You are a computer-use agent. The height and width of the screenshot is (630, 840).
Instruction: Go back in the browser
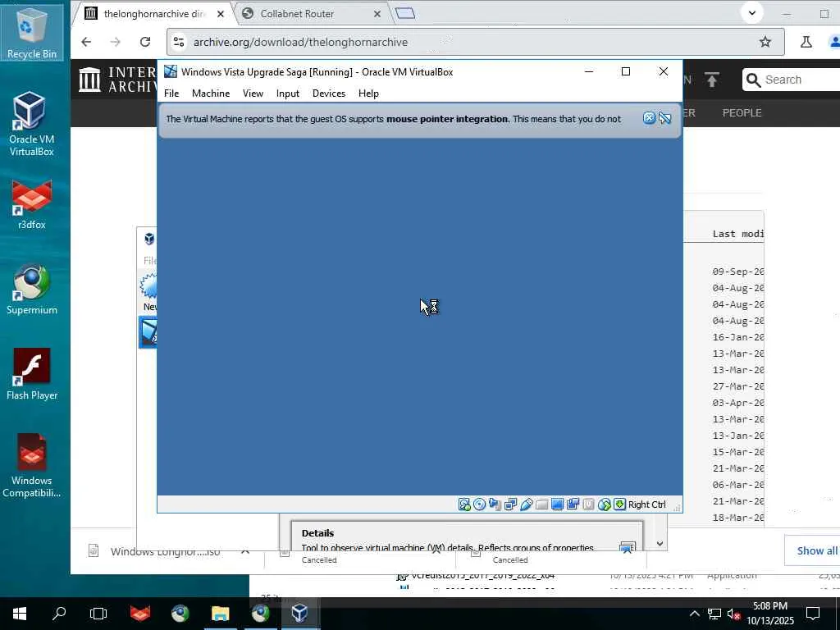[x=86, y=42]
